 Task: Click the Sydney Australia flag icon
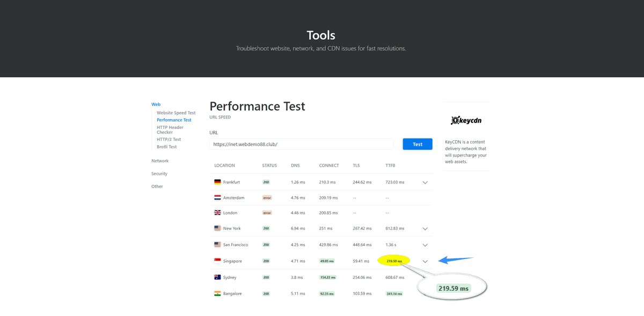click(217, 277)
